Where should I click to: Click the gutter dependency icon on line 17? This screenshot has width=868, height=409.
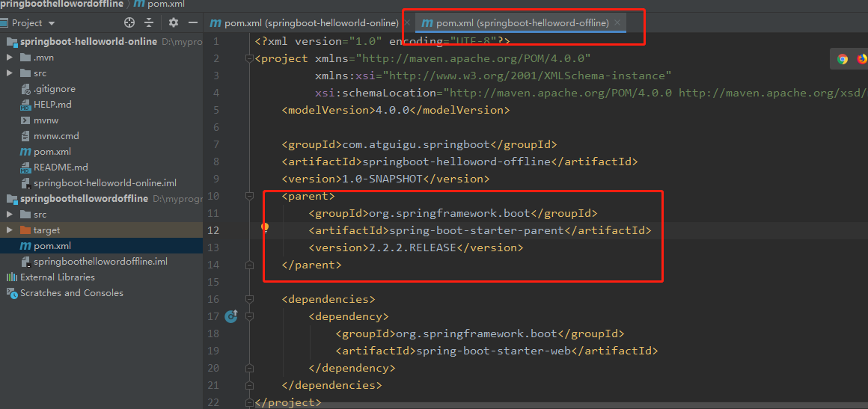pyautogui.click(x=231, y=316)
